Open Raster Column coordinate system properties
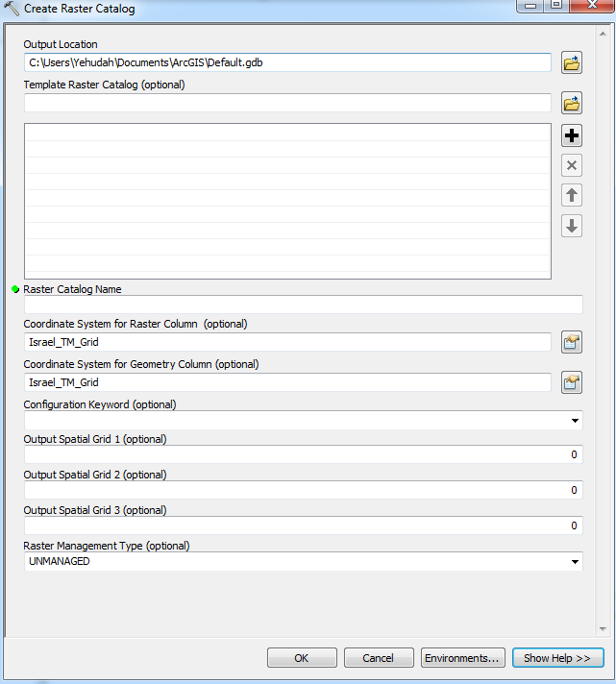 point(572,342)
